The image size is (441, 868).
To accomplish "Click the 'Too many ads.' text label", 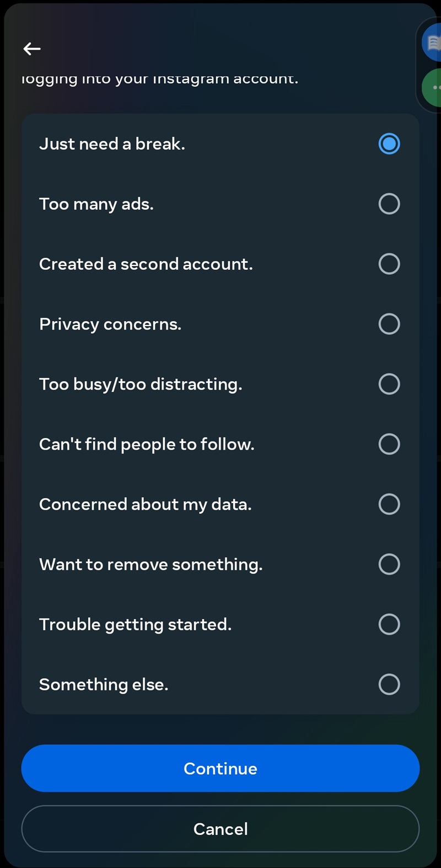I will pos(96,204).
